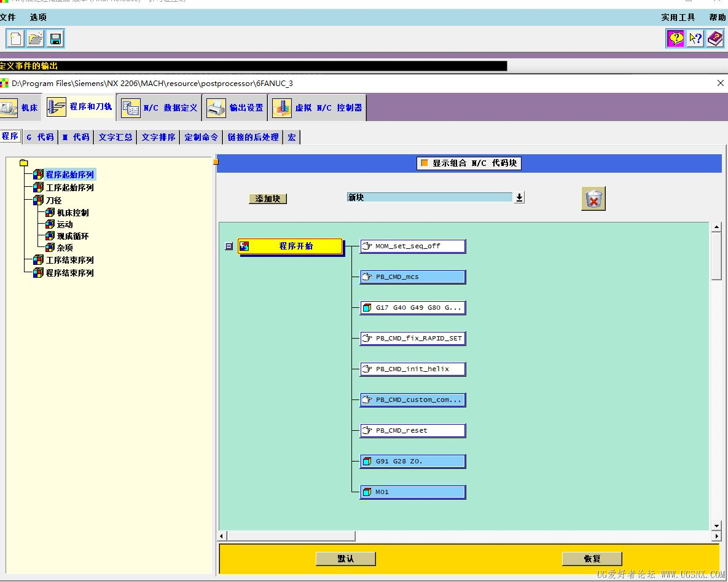This screenshot has width=728, height=582.
Task: Select the 程序开始 yellow event marker
Action: (291, 246)
